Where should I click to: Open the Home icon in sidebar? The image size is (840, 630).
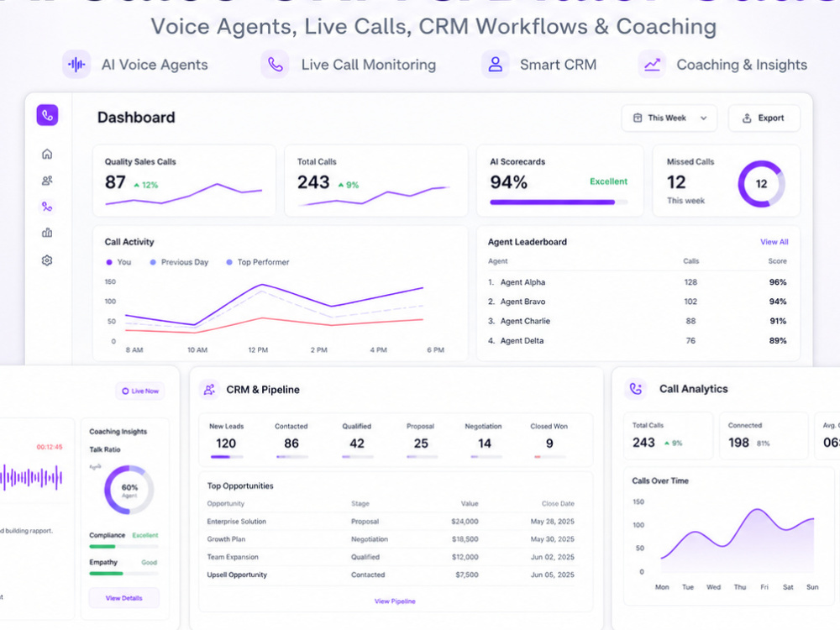(x=47, y=155)
